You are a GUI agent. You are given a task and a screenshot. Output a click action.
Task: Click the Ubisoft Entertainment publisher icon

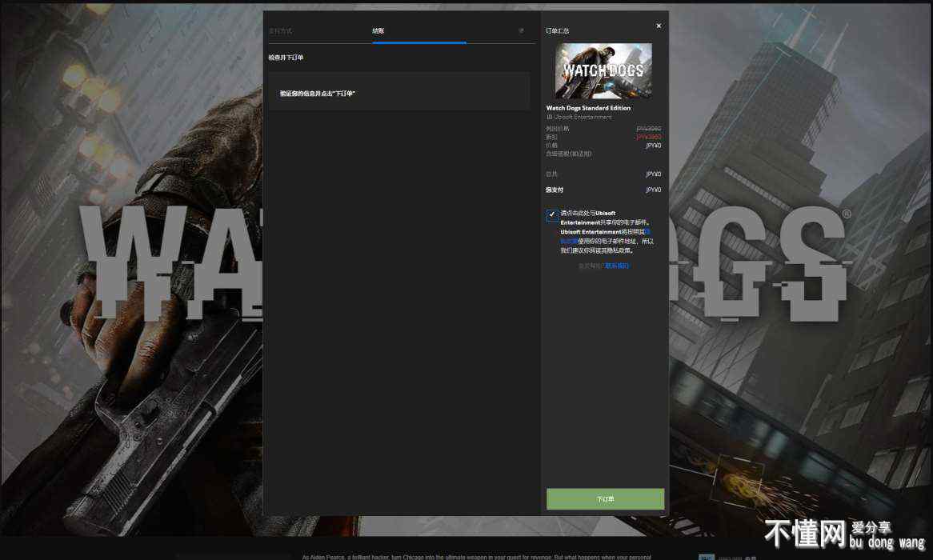pyautogui.click(x=550, y=118)
